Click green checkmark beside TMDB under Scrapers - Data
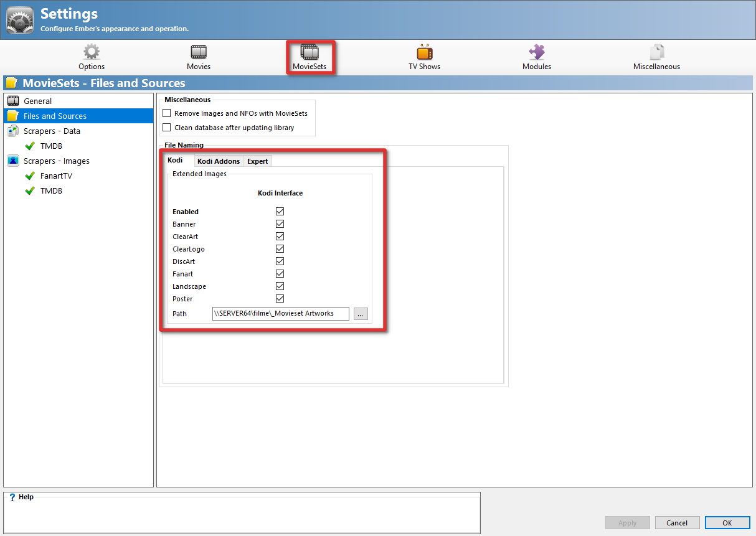Screen dimensions: 756x536 coord(30,146)
